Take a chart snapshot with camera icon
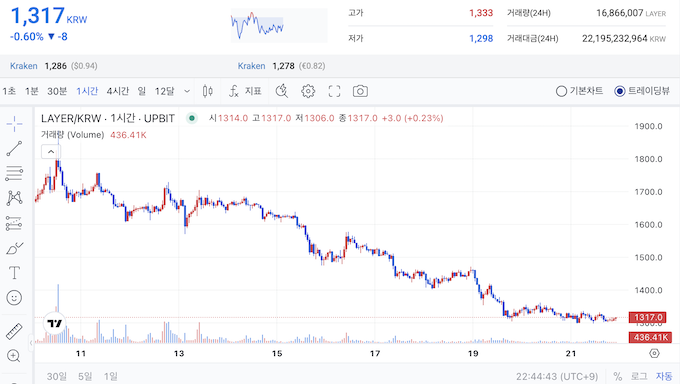This screenshot has height=384, width=680. [360, 91]
